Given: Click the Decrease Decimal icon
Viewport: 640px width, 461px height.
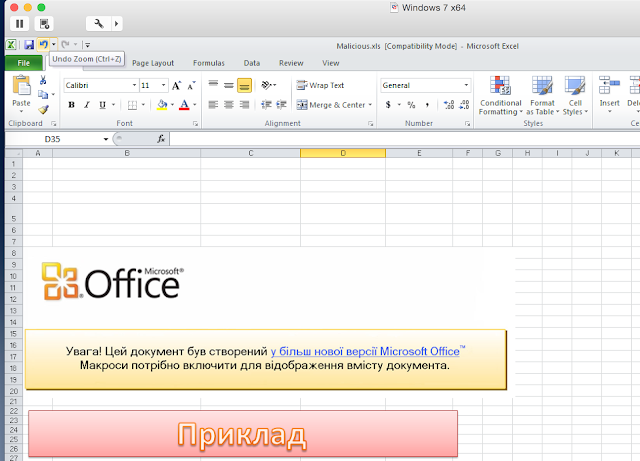Looking at the screenshot, I should tap(464, 105).
